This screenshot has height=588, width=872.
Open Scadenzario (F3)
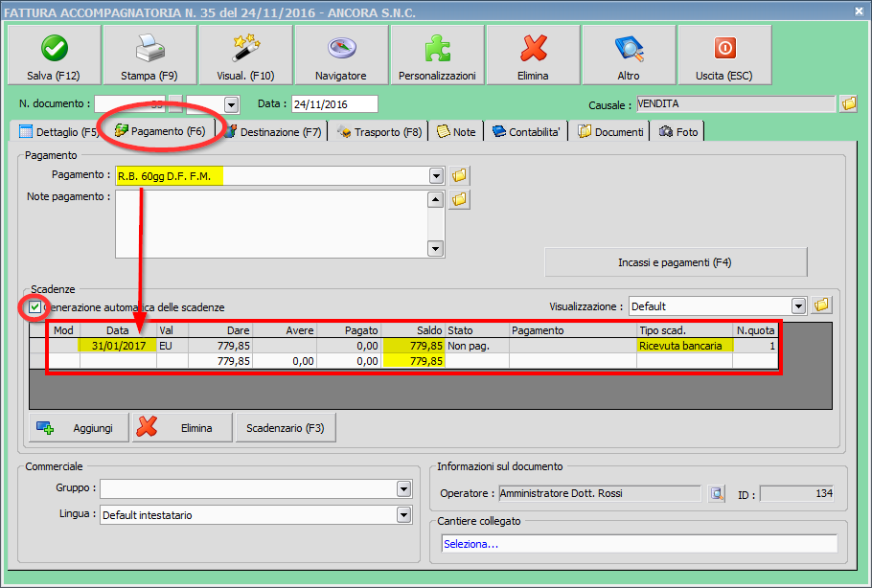(286, 427)
